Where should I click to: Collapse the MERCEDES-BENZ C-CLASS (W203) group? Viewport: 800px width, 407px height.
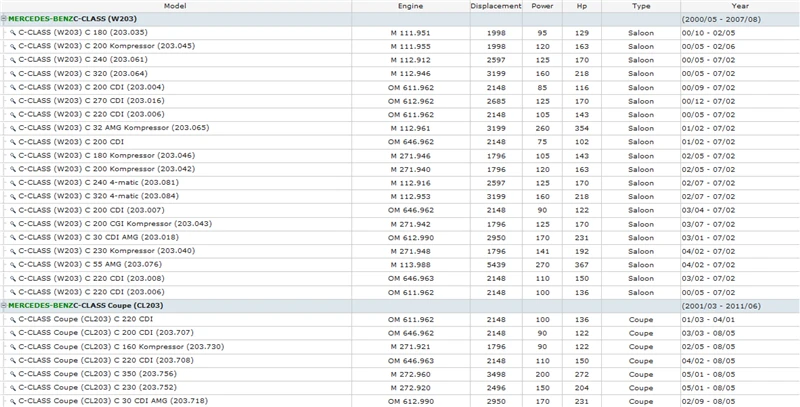point(4,19)
